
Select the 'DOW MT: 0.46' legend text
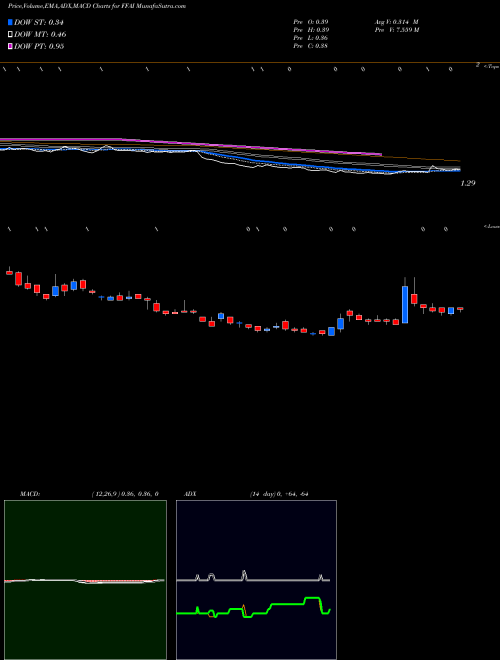point(40,35)
